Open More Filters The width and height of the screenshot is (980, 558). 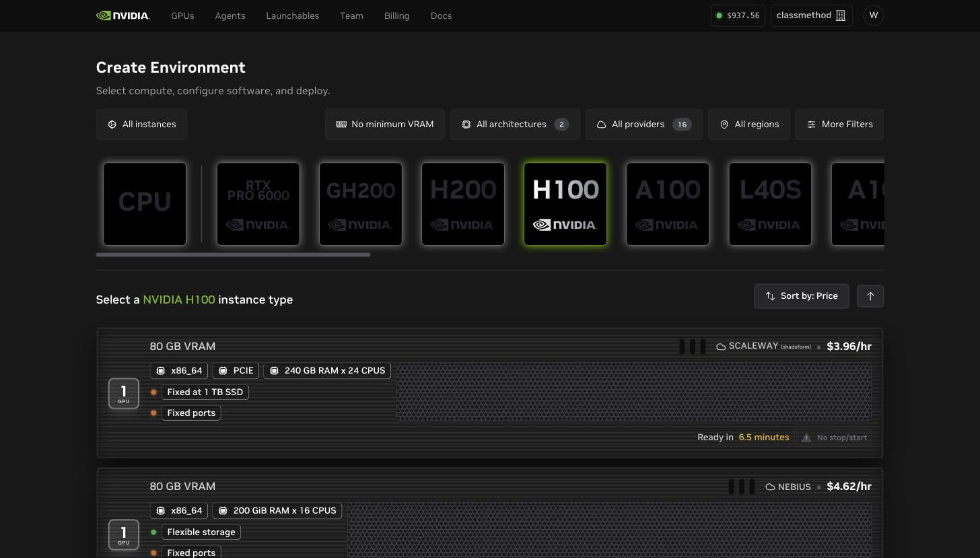point(839,125)
